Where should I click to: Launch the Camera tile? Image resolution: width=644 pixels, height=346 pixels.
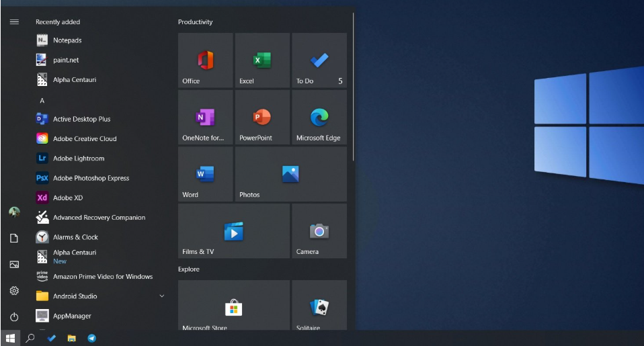(319, 231)
